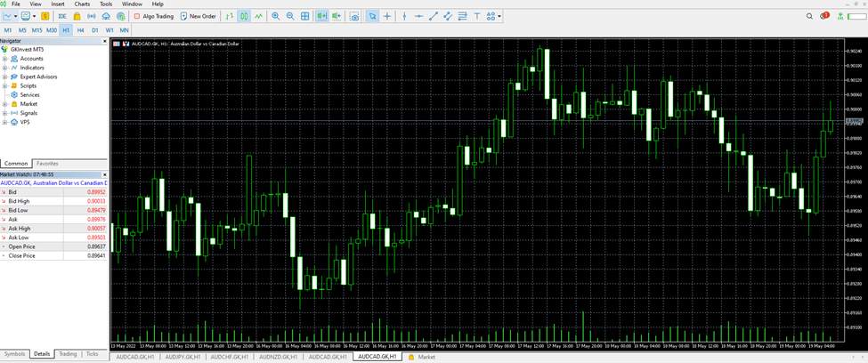Select Services in the Navigator tree
This screenshot has height=363, width=868.
30,95
